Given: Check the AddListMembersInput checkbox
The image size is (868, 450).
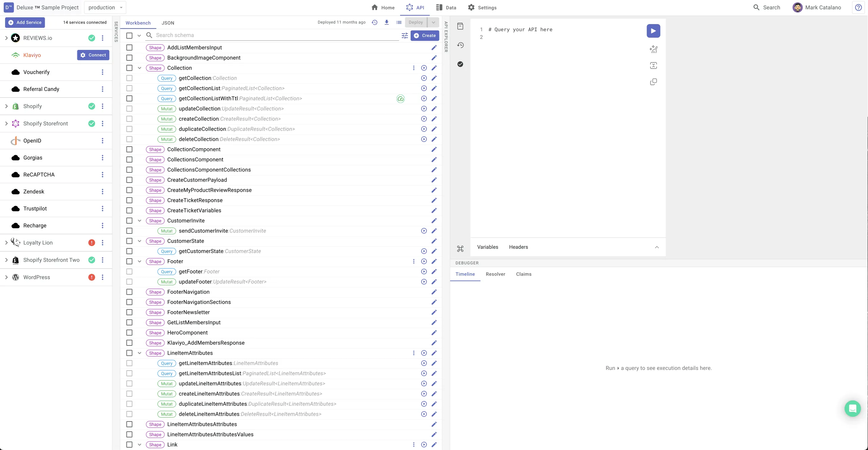Looking at the screenshot, I should pyautogui.click(x=129, y=48).
